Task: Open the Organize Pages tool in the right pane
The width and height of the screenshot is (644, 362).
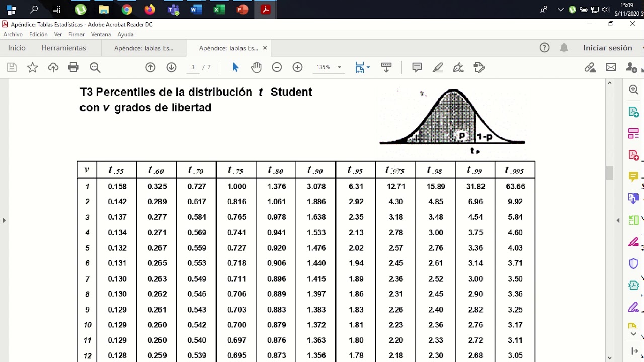Action: [633, 134]
